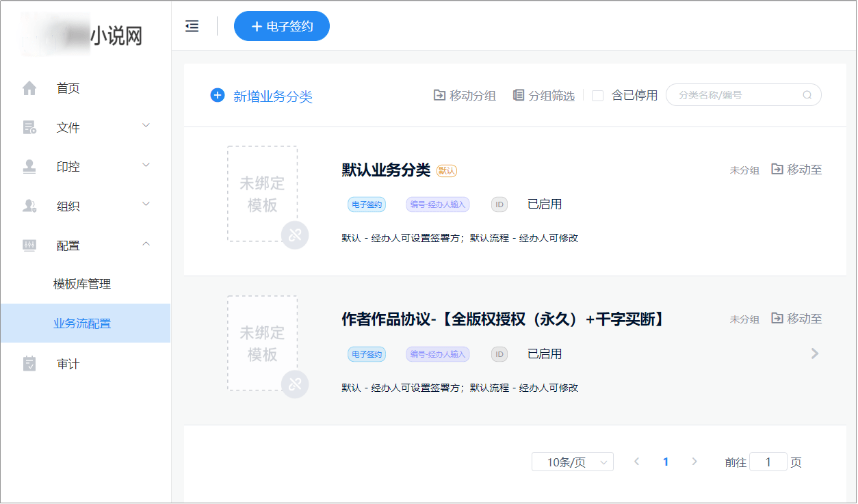Open the 10条/页 page size dropdown
Image resolution: width=858 pixels, height=504 pixels.
572,462
